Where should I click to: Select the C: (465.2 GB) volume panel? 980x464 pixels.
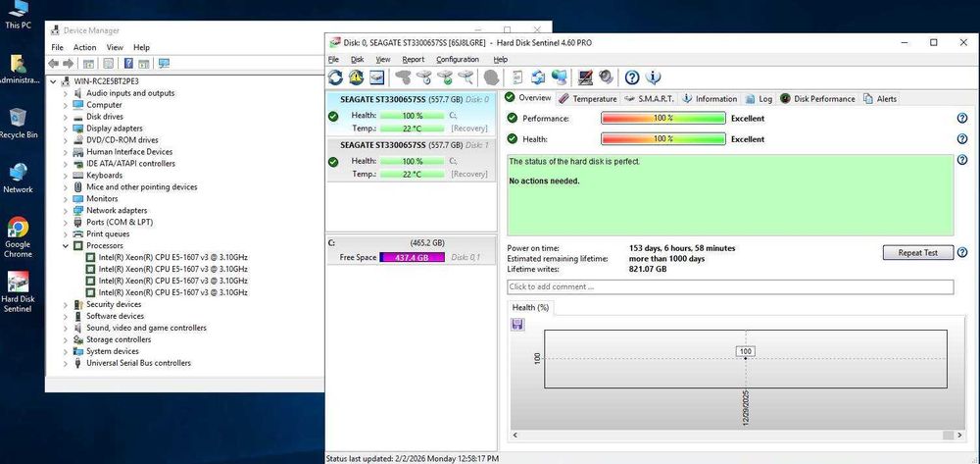pyautogui.click(x=412, y=250)
